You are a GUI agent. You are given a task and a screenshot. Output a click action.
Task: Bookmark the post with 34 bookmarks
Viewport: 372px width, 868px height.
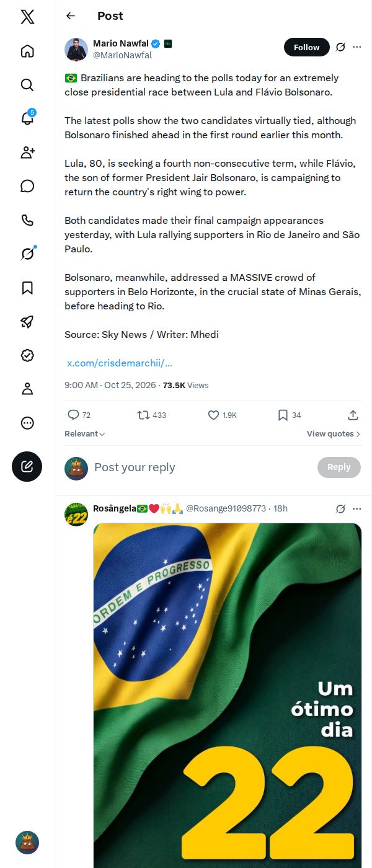(289, 415)
